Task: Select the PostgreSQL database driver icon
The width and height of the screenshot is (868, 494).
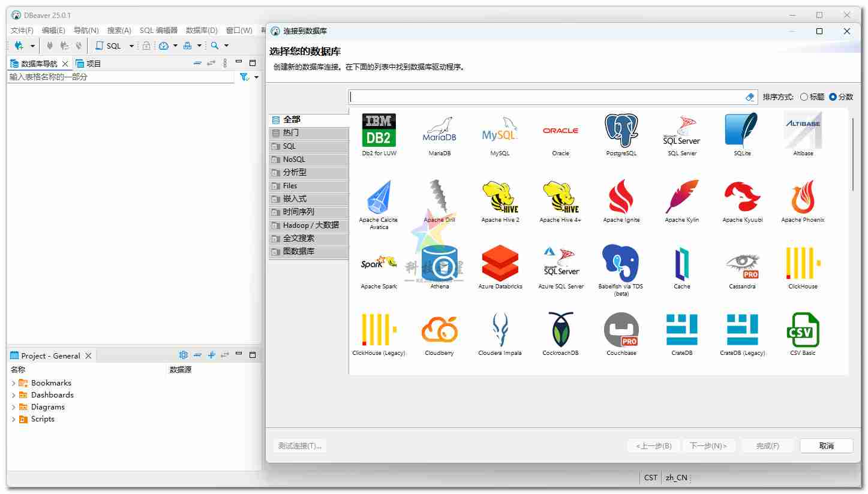Action: click(621, 131)
